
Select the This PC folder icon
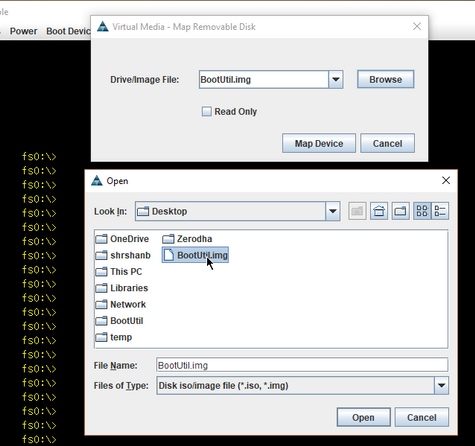(x=101, y=272)
